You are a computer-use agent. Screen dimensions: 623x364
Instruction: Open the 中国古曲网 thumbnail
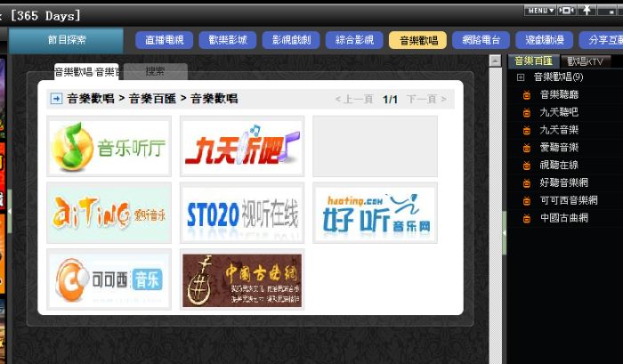(x=242, y=279)
